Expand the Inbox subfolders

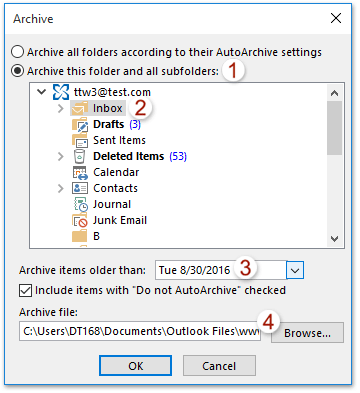pos(60,108)
